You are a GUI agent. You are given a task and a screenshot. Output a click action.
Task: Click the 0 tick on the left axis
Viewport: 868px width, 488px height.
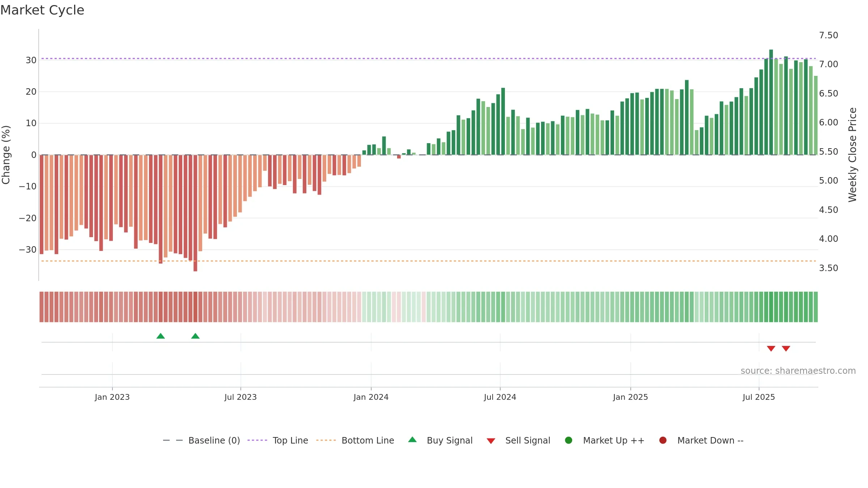(34, 155)
